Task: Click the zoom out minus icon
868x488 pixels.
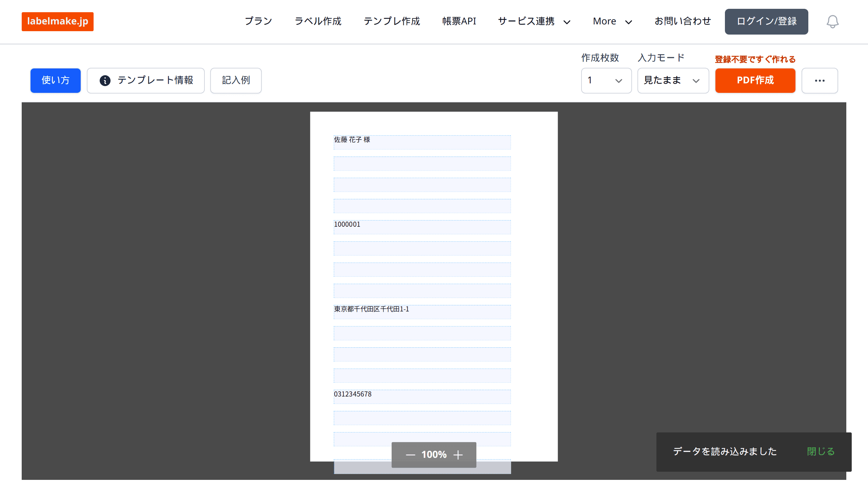Action: (410, 455)
